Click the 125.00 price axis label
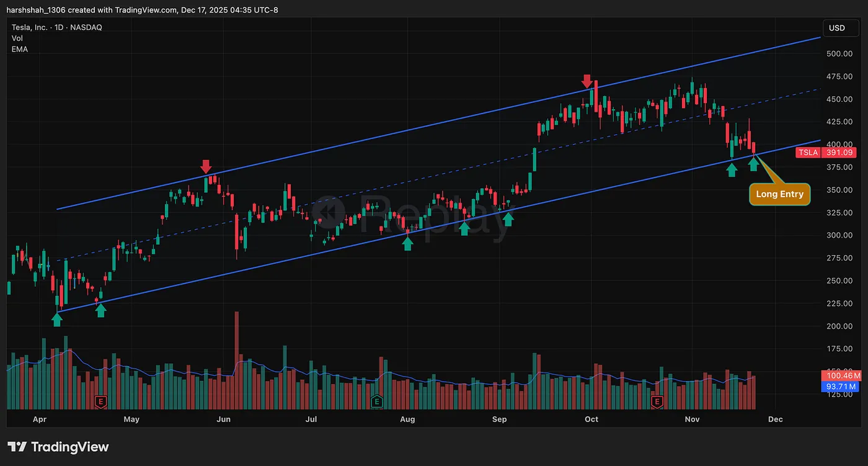The width and height of the screenshot is (868, 466). pyautogui.click(x=839, y=395)
